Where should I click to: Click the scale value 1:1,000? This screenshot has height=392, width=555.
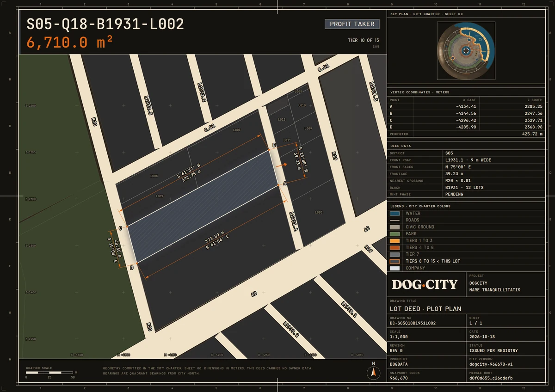pyautogui.click(x=399, y=337)
